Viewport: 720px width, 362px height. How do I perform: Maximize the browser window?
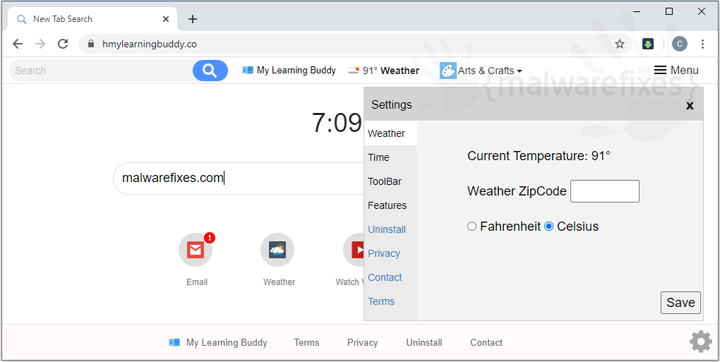[669, 12]
